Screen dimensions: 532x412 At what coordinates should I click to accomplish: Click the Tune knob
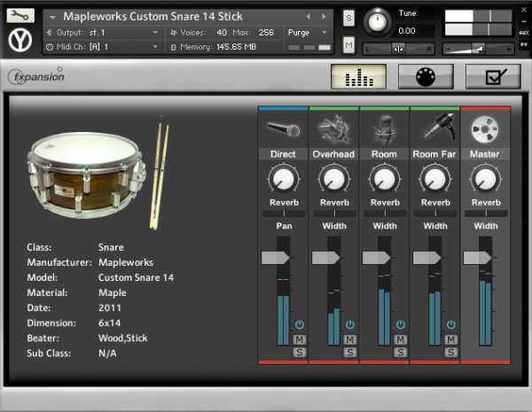378,21
